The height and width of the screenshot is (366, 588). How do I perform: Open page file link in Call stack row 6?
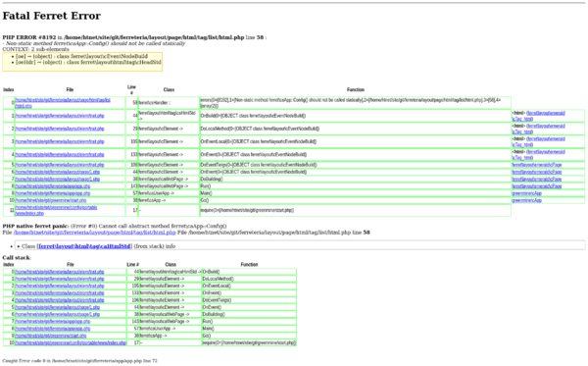coord(58,315)
